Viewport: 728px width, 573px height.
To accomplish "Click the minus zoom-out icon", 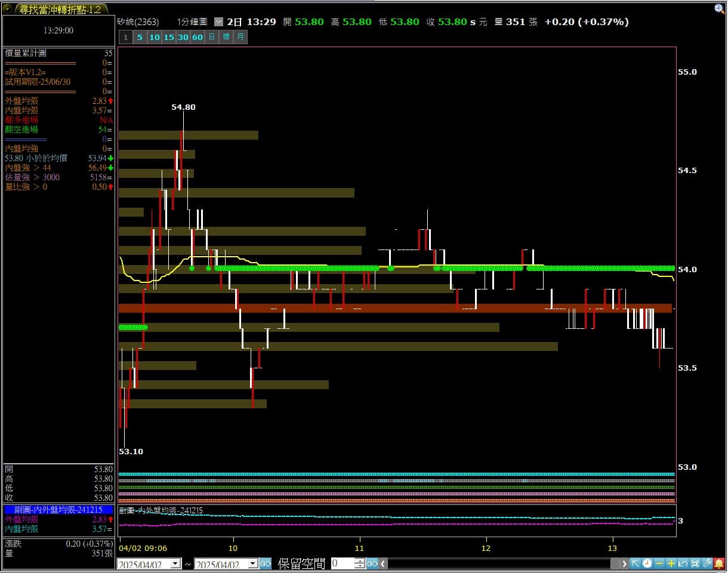I will (x=659, y=563).
